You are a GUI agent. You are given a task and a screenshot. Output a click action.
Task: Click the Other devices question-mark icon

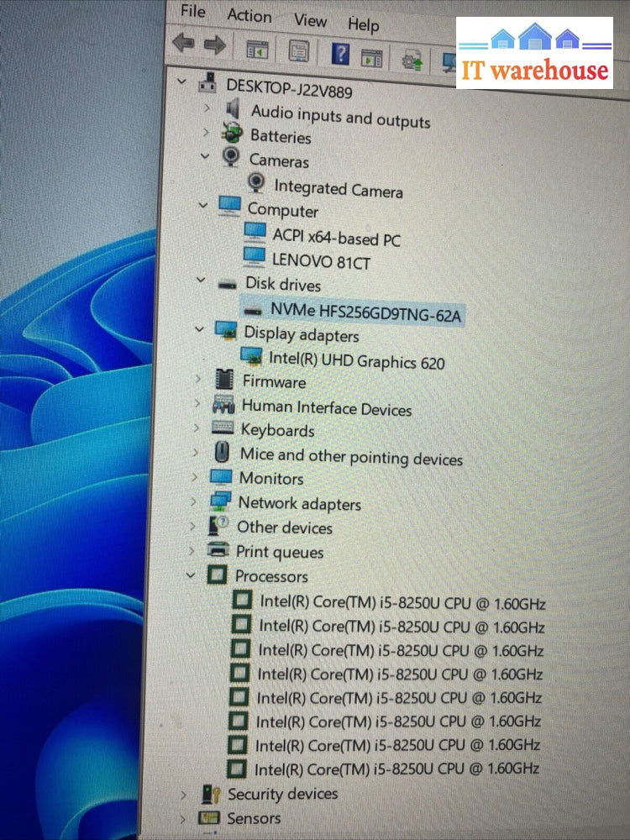[x=218, y=526]
